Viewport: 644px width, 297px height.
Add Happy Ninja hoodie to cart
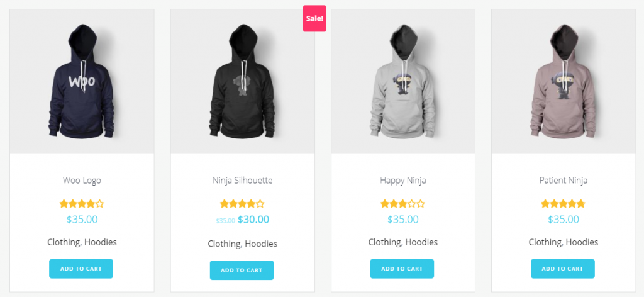click(x=402, y=269)
